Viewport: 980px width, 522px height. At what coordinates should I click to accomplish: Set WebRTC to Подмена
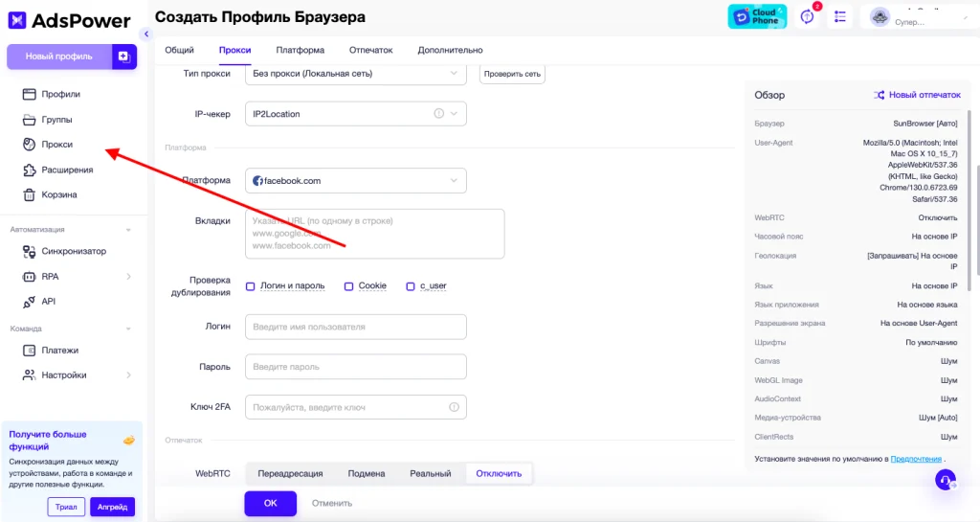[x=367, y=474]
